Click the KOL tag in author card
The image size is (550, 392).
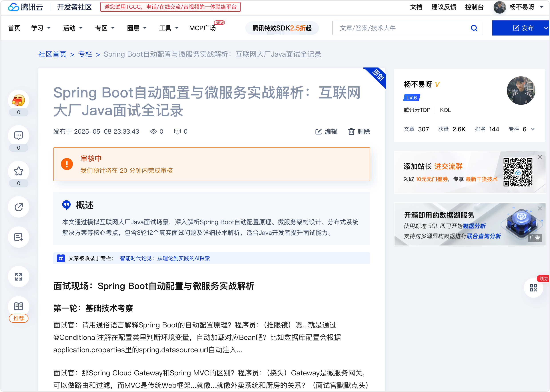445,110
